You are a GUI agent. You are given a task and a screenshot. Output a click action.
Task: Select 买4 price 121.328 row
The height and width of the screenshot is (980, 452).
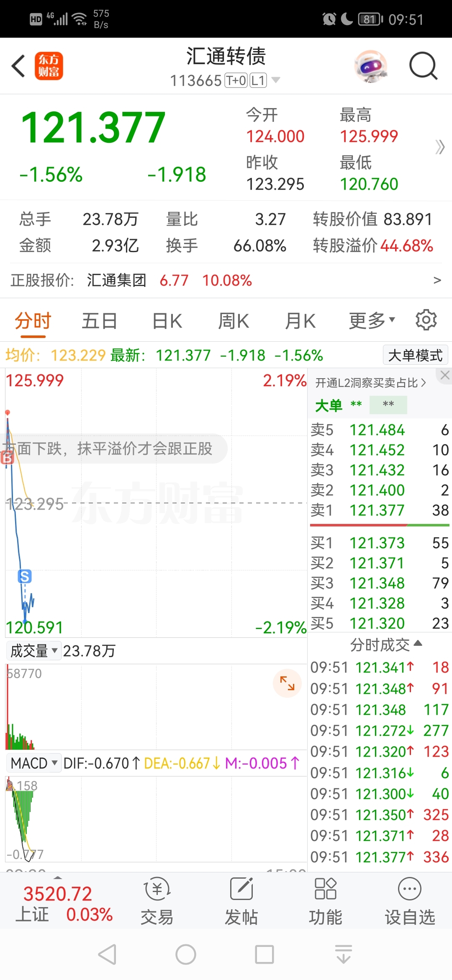click(x=380, y=603)
